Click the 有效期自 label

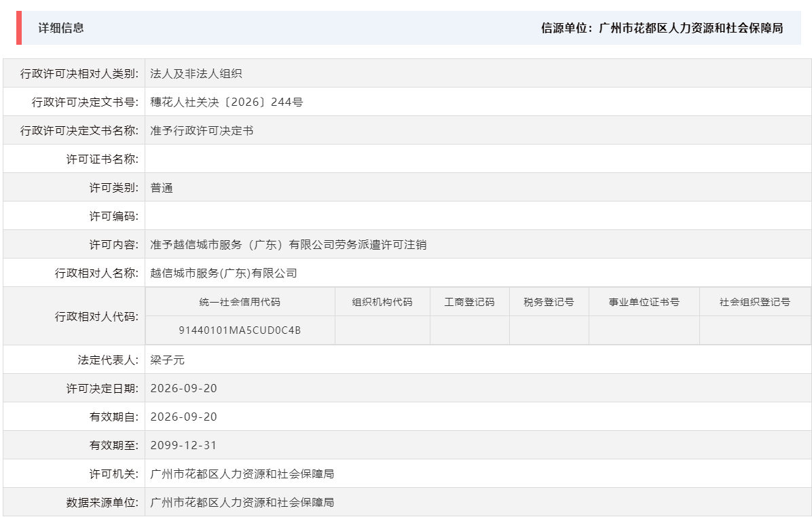[114, 417]
